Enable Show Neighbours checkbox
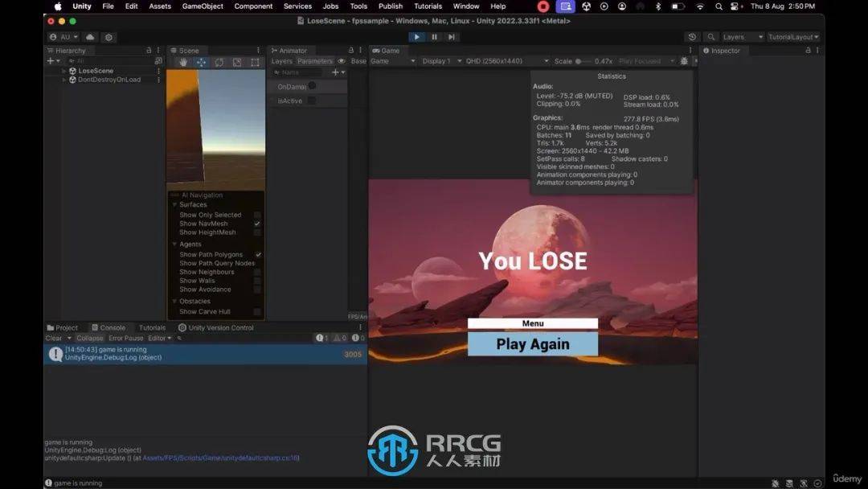The width and height of the screenshot is (868, 489). pyautogui.click(x=257, y=272)
